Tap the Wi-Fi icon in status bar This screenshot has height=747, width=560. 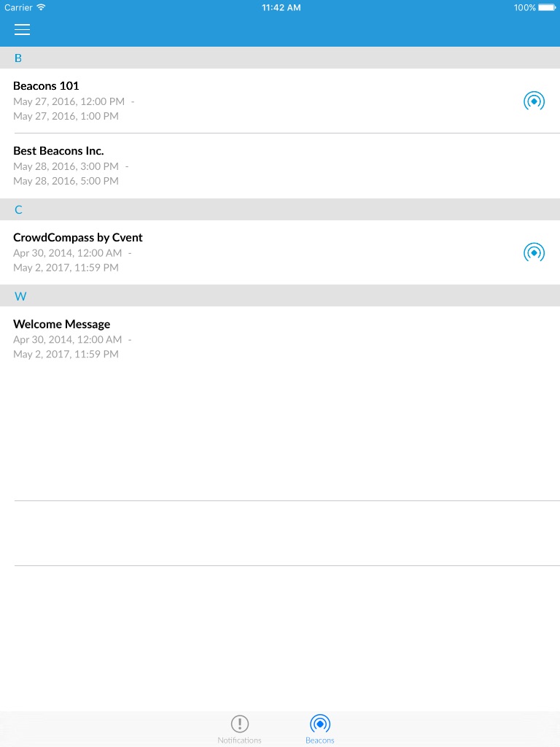click(41, 7)
